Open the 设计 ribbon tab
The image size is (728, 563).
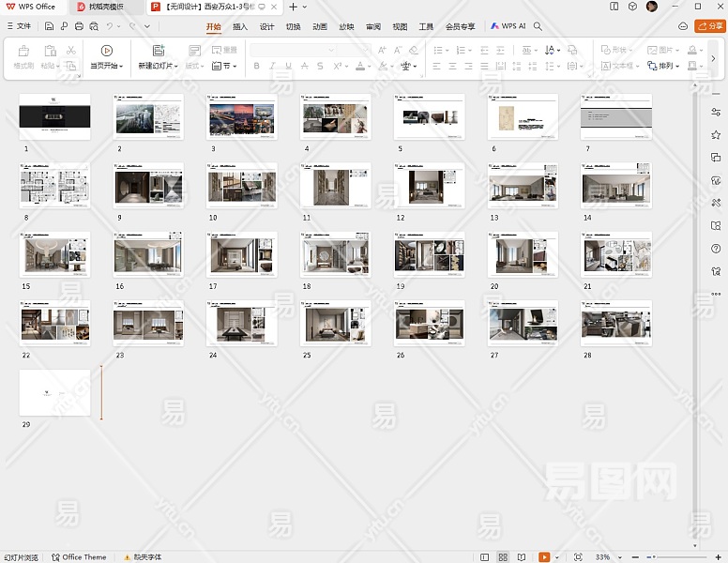[x=266, y=26]
